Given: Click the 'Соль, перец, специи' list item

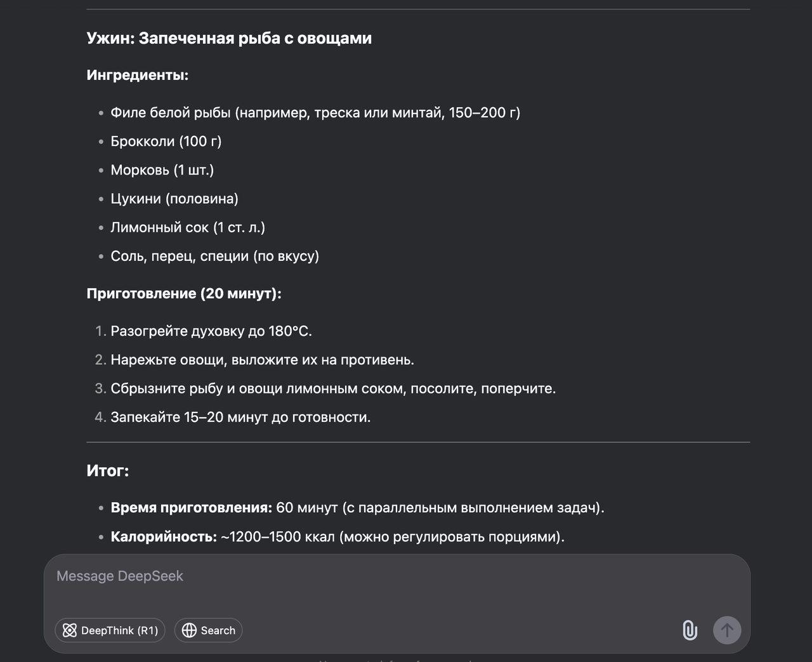Looking at the screenshot, I should [x=215, y=256].
